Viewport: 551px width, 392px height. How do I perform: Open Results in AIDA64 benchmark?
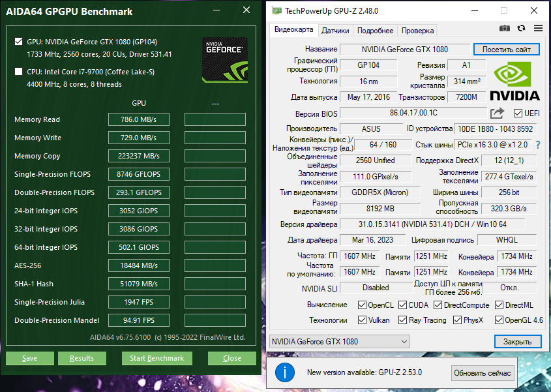coord(82,358)
